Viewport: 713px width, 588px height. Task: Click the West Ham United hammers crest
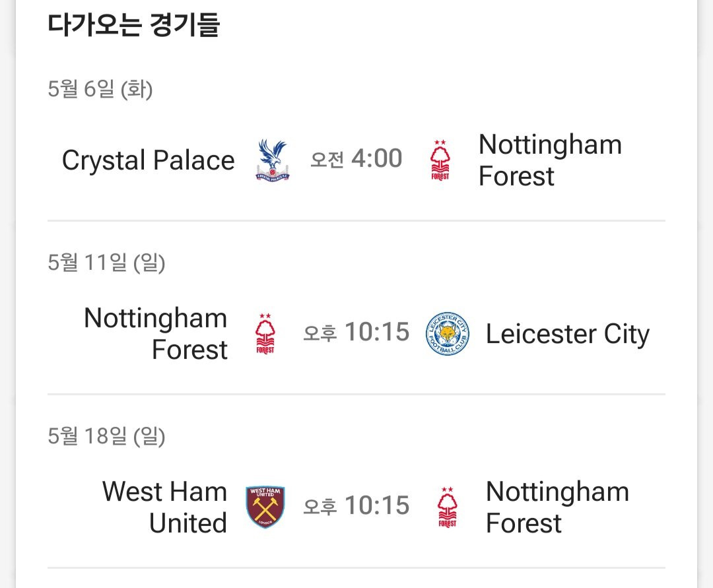click(265, 507)
